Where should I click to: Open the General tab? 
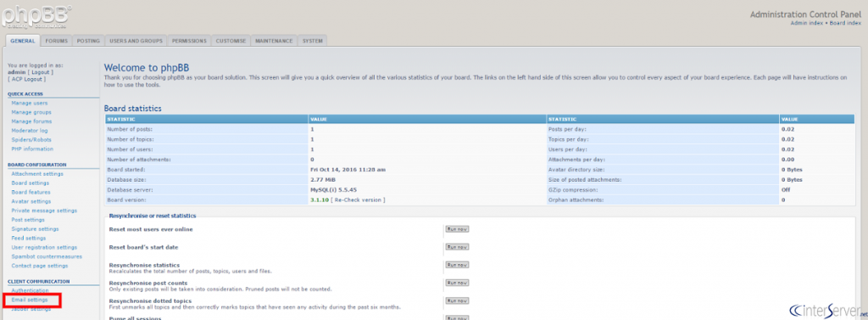tap(23, 41)
